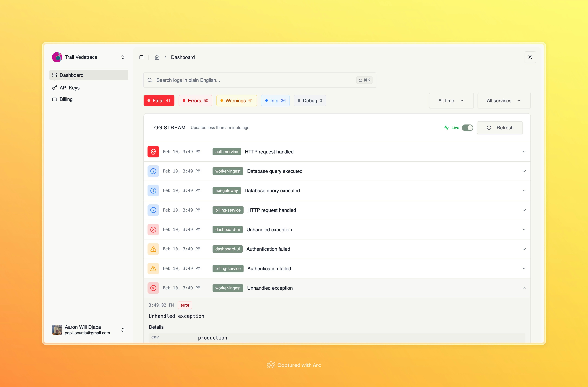Toggle the Fatal 41 log filter
588x387 pixels.
pyautogui.click(x=159, y=100)
